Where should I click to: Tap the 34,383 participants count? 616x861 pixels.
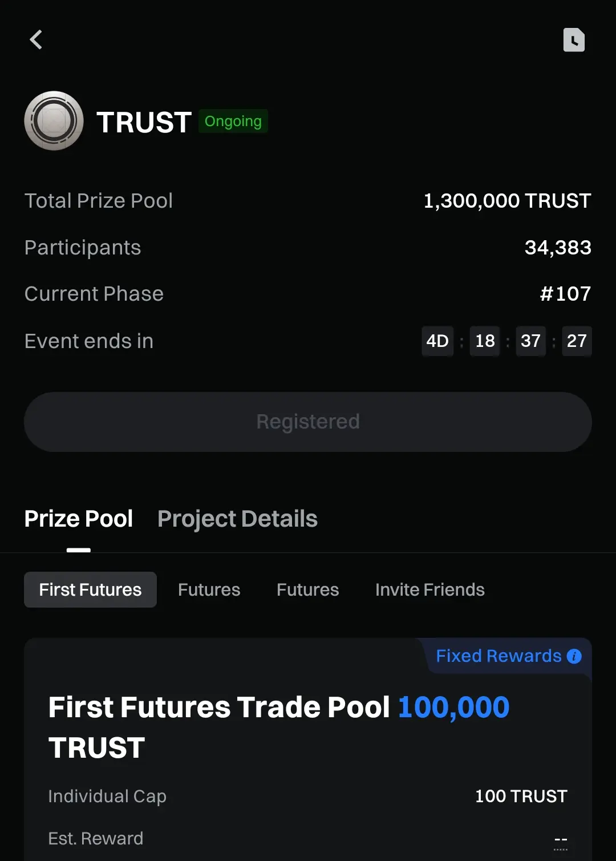(558, 248)
